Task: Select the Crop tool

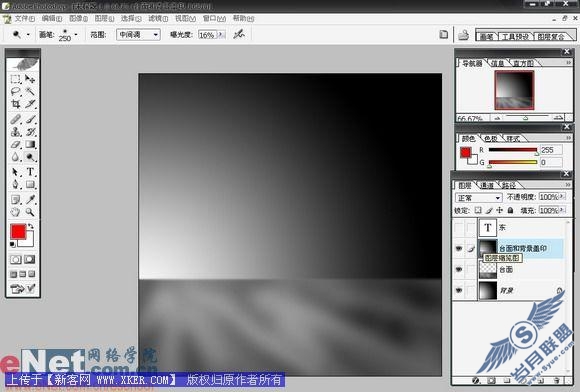Action: coord(16,104)
